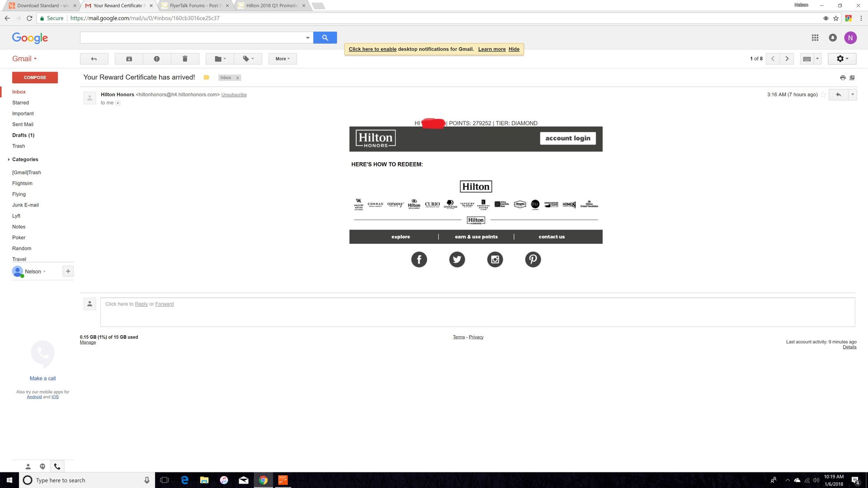Delete email with trash can icon
The width and height of the screenshot is (868, 488).
click(185, 59)
